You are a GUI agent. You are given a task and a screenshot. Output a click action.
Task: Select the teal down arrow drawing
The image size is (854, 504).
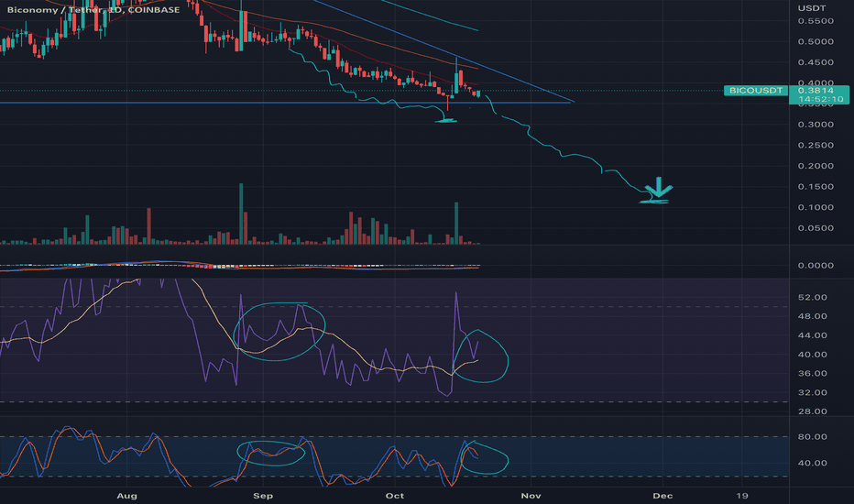tap(659, 187)
